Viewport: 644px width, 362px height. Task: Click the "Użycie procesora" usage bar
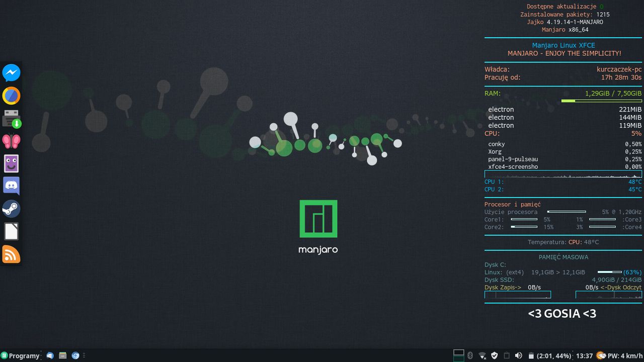567,212
